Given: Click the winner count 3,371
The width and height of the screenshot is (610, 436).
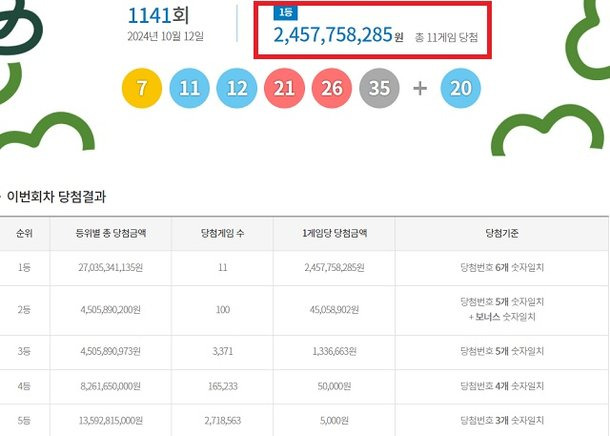Looking at the screenshot, I should (x=223, y=352).
